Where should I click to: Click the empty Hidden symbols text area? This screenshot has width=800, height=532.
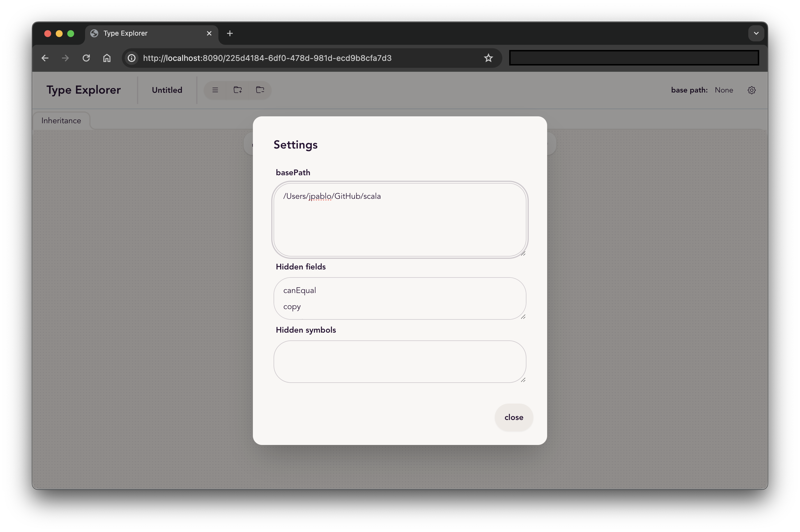pyautogui.click(x=399, y=362)
